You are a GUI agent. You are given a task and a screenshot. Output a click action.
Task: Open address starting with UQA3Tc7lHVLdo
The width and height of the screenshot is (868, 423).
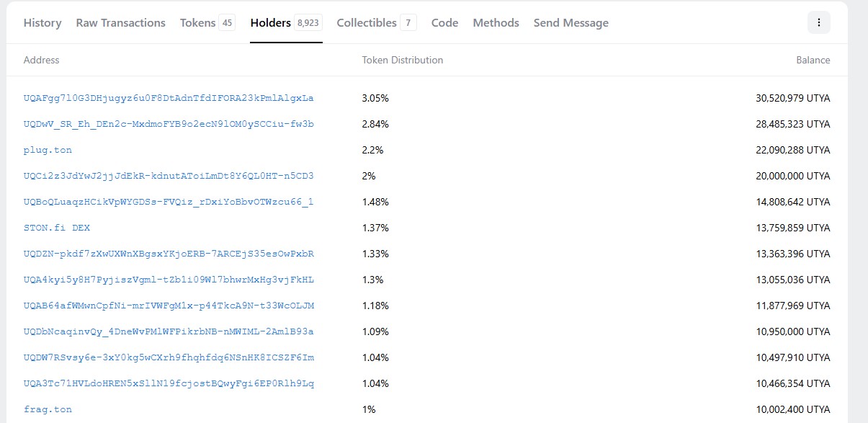[169, 383]
